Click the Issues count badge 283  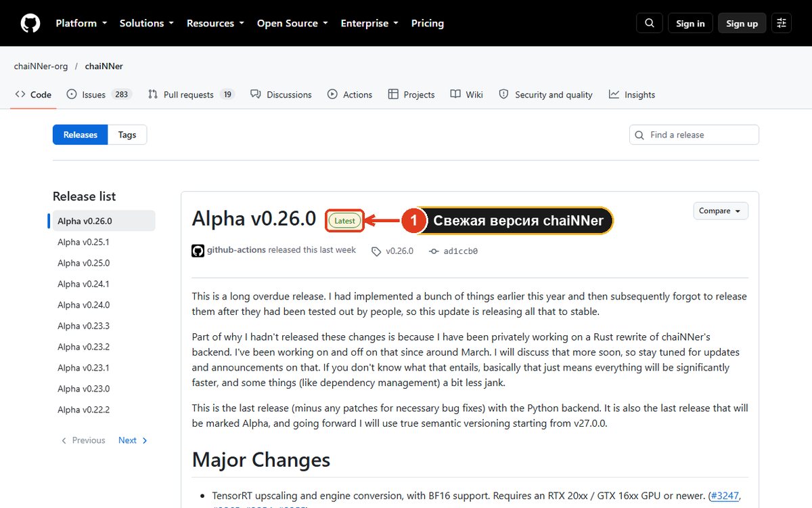point(122,95)
